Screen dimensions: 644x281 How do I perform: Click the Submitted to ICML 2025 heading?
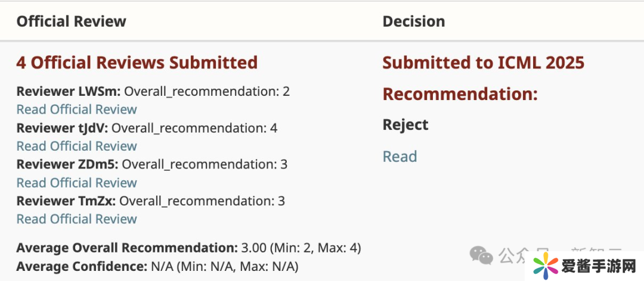[x=483, y=63]
